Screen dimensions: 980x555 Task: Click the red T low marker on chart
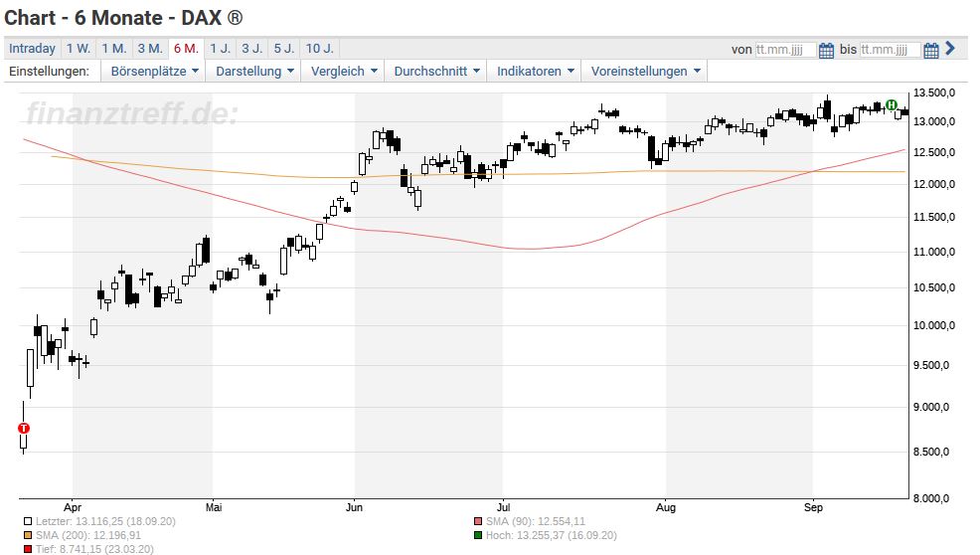point(24,428)
